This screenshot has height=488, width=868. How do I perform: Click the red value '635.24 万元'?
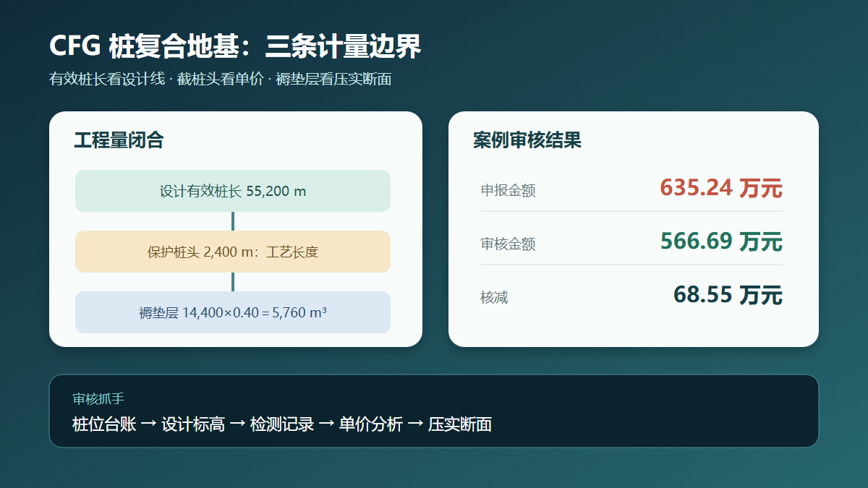point(721,188)
